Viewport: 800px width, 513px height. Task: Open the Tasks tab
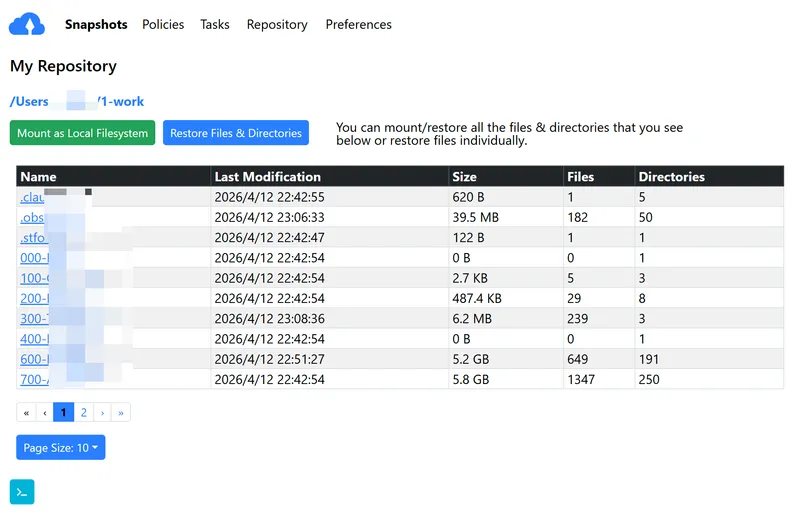coord(215,25)
